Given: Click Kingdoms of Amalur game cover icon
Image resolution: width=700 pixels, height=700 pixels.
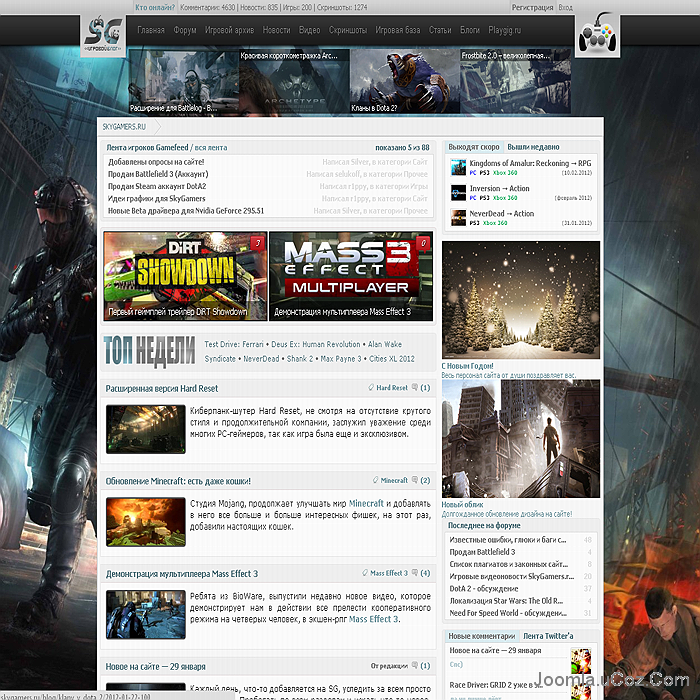Looking at the screenshot, I should [x=458, y=167].
